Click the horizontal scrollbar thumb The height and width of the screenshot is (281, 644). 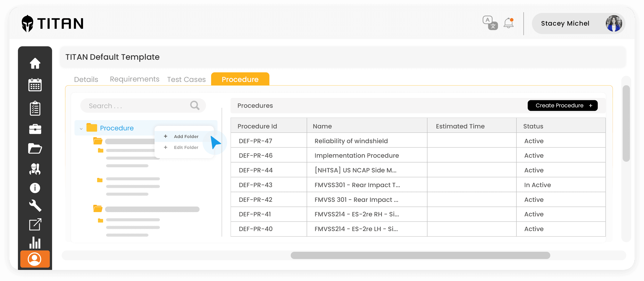(x=420, y=255)
